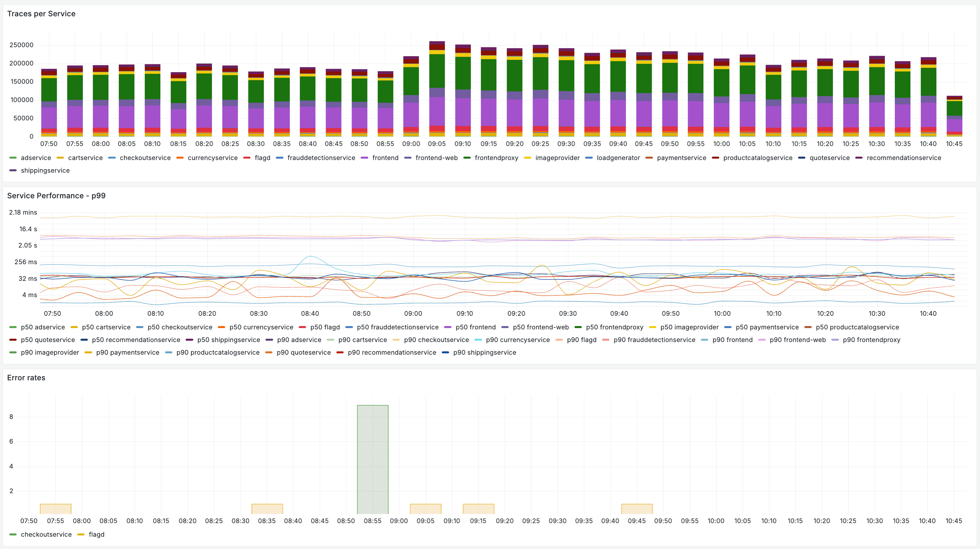Click the Traces per Service panel title

[41, 14]
